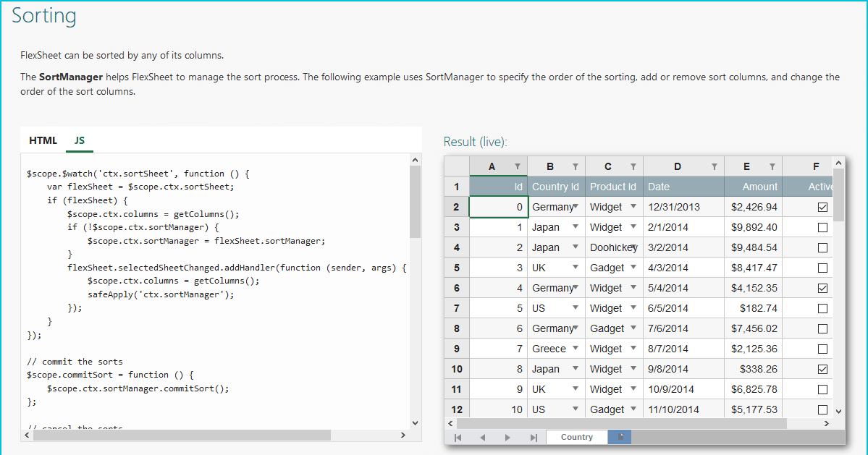Screen dimensions: 868x455
Task: Click the cell containing date 6/5/2014
Action: [683, 308]
